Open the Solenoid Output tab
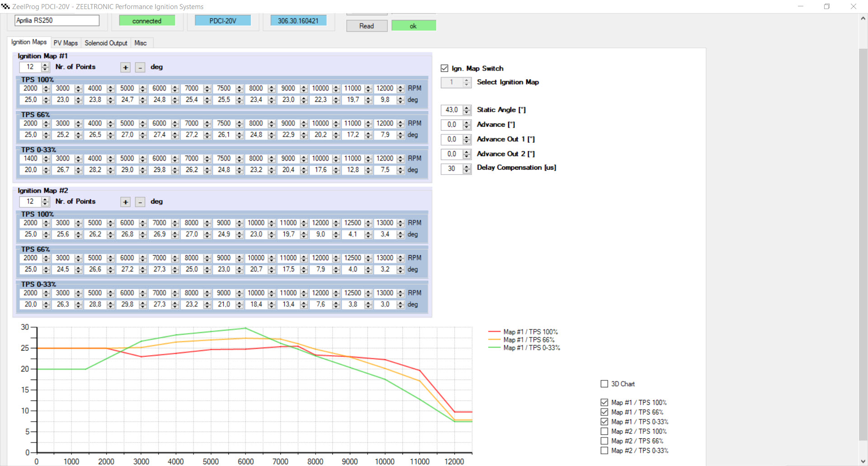868x466 pixels. (x=106, y=43)
